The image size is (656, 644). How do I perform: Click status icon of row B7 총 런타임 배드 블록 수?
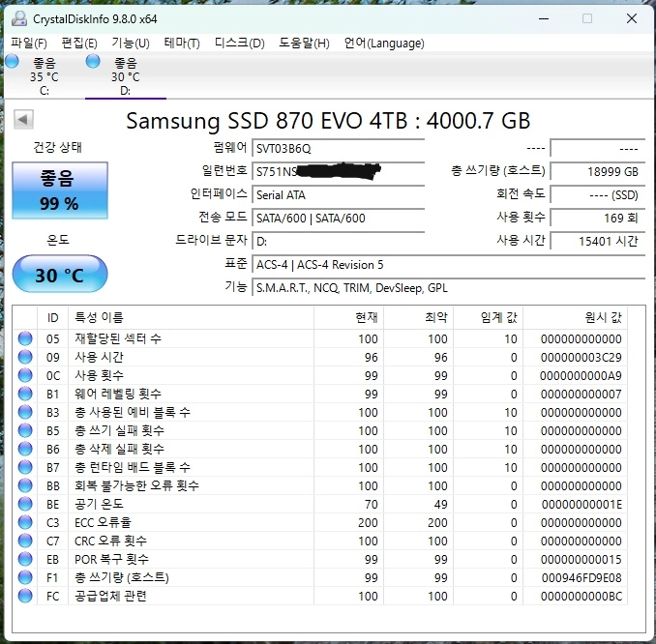25,467
